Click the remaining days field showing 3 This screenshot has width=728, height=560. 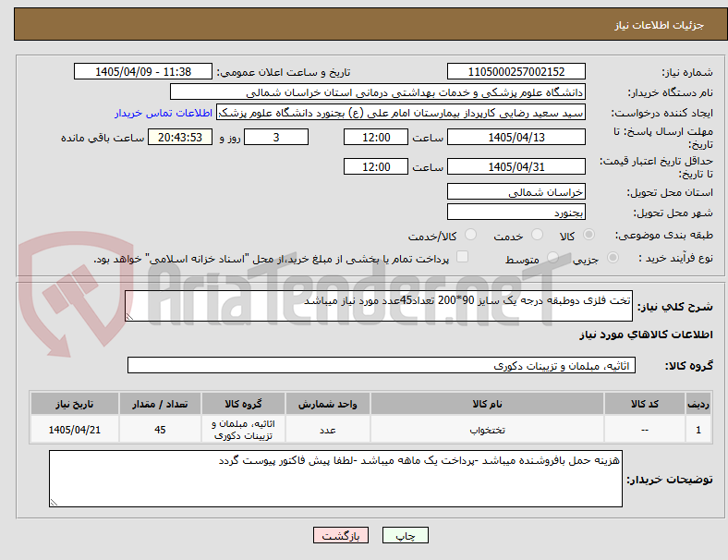pos(276,137)
